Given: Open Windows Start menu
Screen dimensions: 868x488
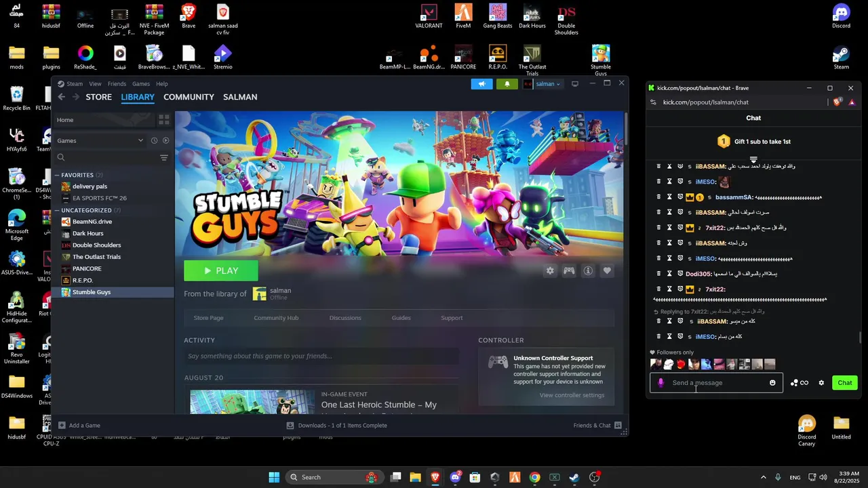Looking at the screenshot, I should [x=274, y=477].
